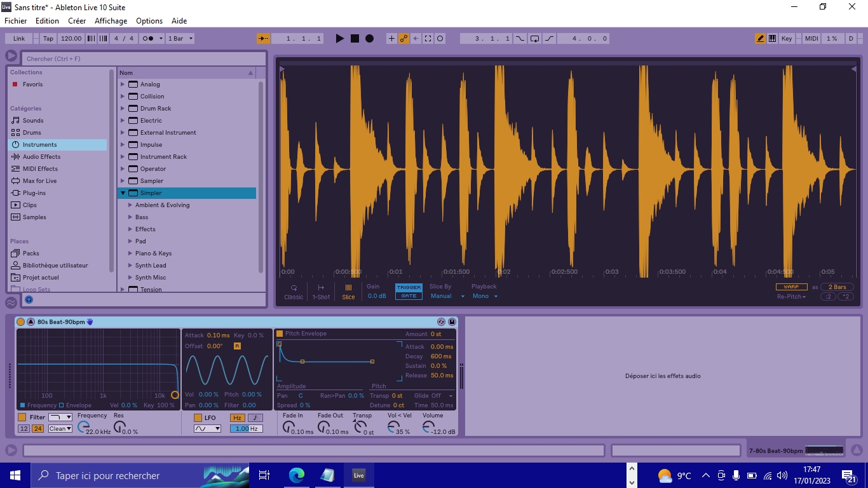Screen dimensions: 868x488
Task: Select the Max for Live category
Action: pyautogui.click(x=57, y=181)
